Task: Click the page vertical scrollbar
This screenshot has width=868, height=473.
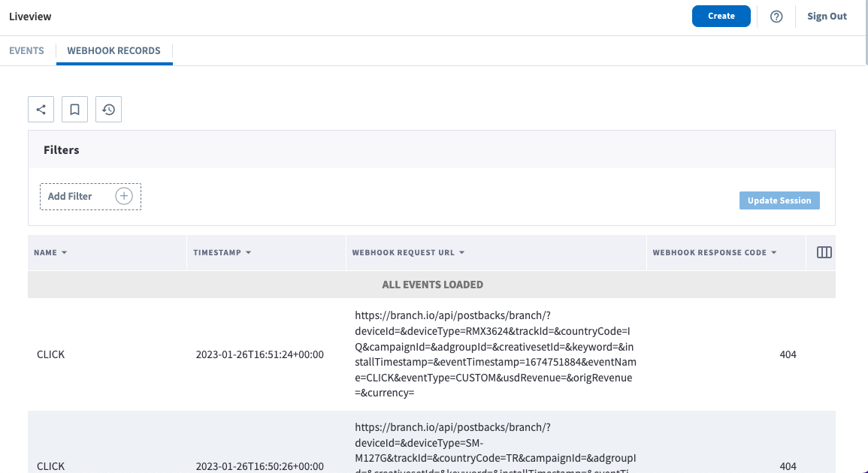Action: click(x=866, y=32)
